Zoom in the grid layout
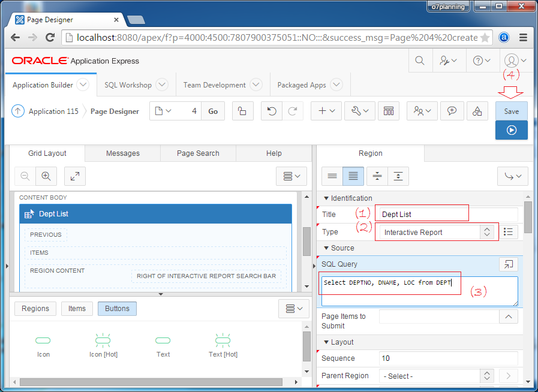This screenshot has width=538, height=392. [46, 176]
